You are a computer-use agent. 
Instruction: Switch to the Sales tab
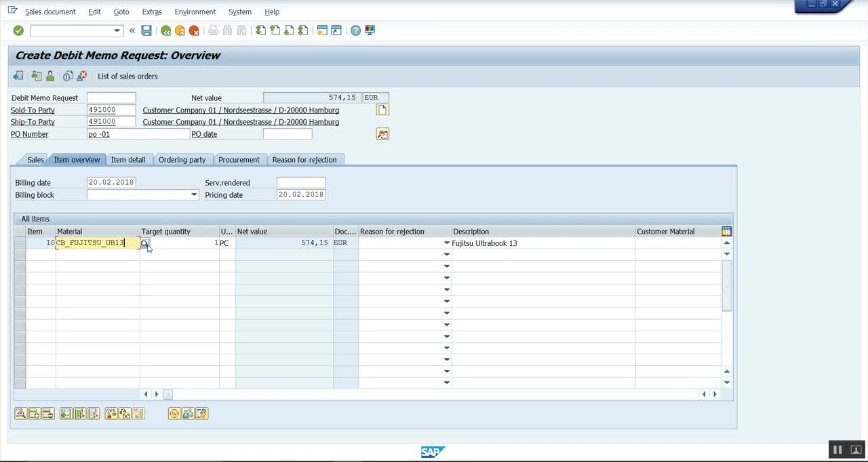(x=35, y=160)
